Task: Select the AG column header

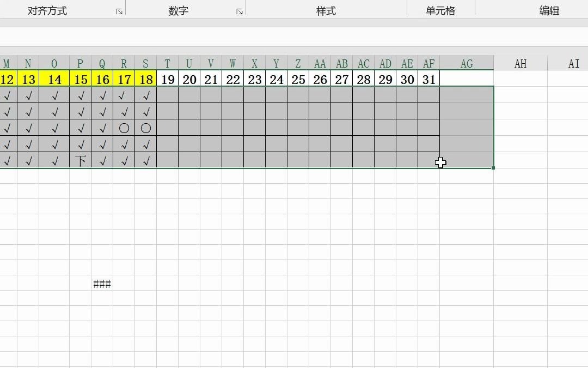Action: (466, 63)
